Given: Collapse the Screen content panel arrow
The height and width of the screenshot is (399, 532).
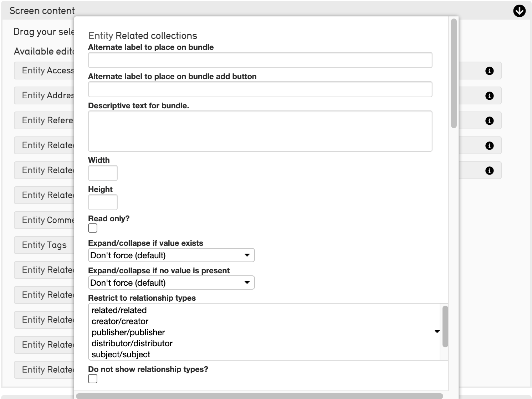Looking at the screenshot, I should 519,11.
